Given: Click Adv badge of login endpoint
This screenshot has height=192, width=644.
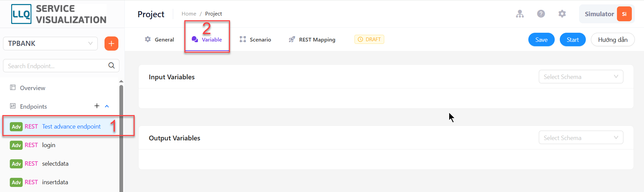Looking at the screenshot, I should (x=16, y=145).
